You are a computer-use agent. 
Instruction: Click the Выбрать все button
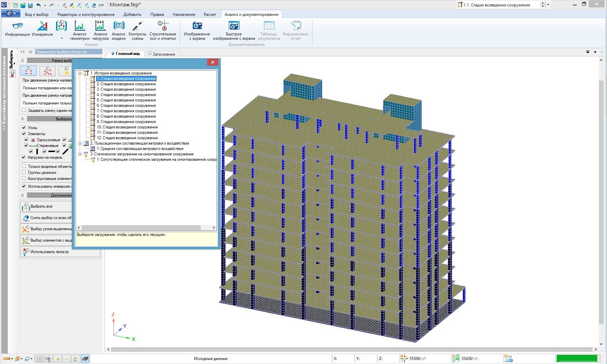click(x=42, y=206)
